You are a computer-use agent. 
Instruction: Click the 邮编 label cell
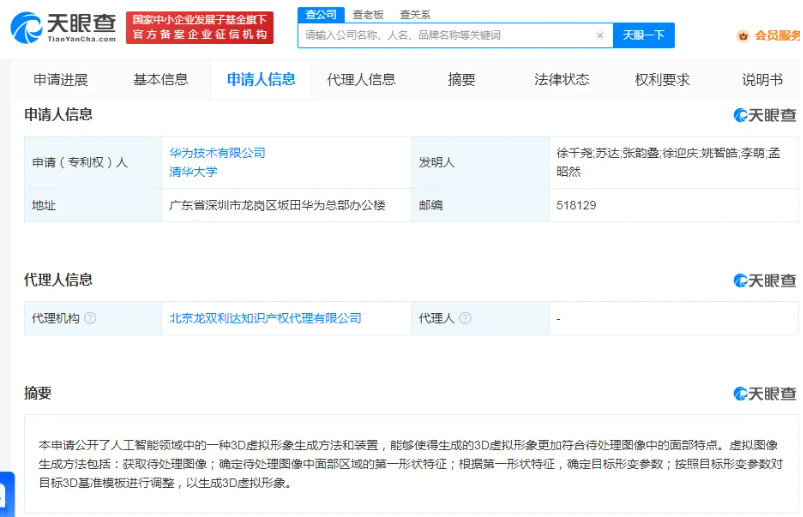pos(480,205)
